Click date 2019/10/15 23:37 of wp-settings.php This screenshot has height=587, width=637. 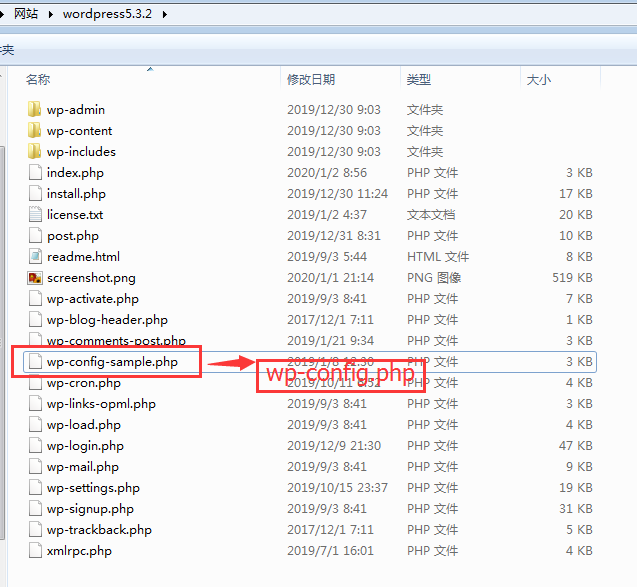(338, 488)
